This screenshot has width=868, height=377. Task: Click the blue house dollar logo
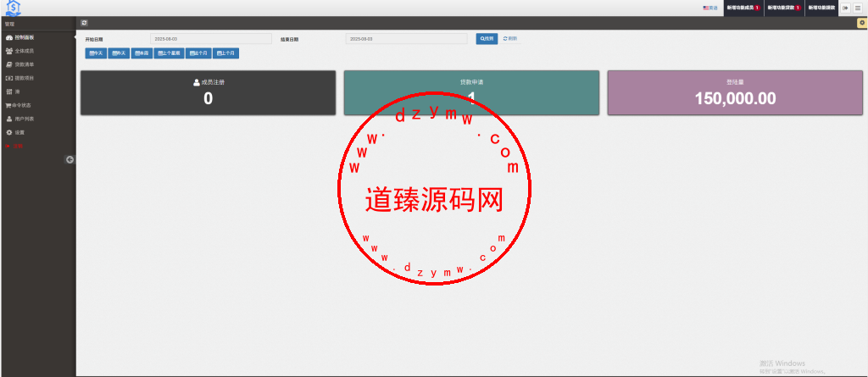click(12, 8)
